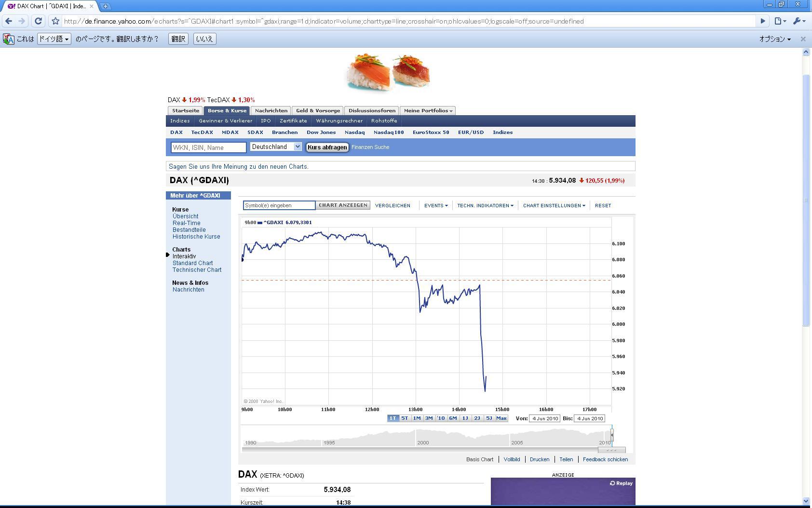The width and height of the screenshot is (812, 508).
Task: Open the Techn. Indikatoren dropdown
Action: click(x=485, y=205)
